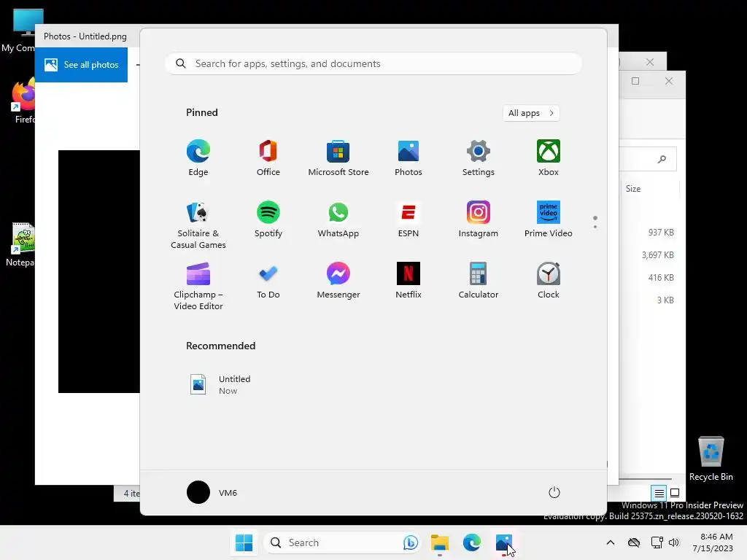Open recommended Untitled file
The image size is (747, 560).
click(x=220, y=385)
